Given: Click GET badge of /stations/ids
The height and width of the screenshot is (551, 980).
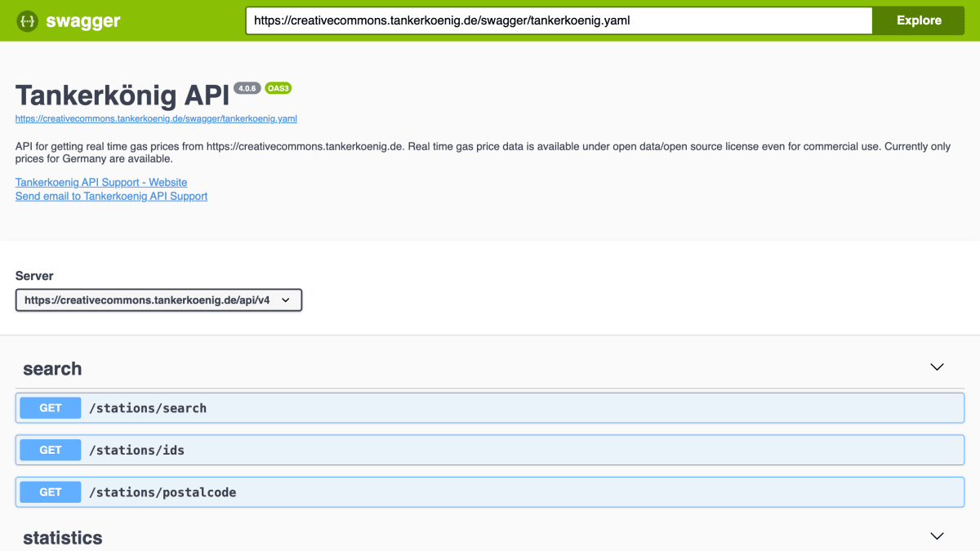Looking at the screenshot, I should click(51, 450).
